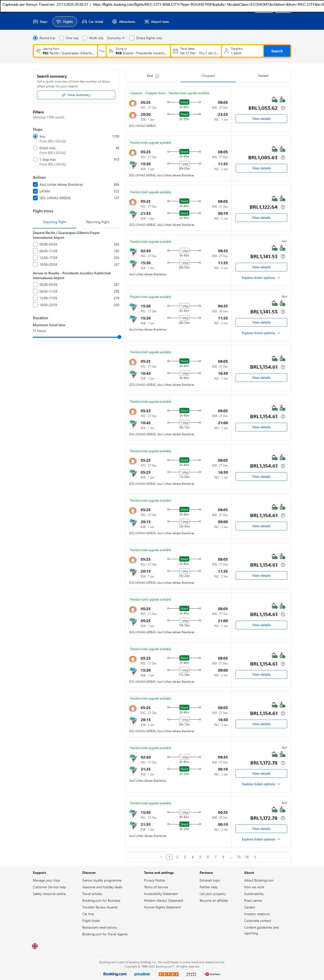Select the Direct only stops radio button
Screen dimensions: 324x980
(x=35, y=148)
